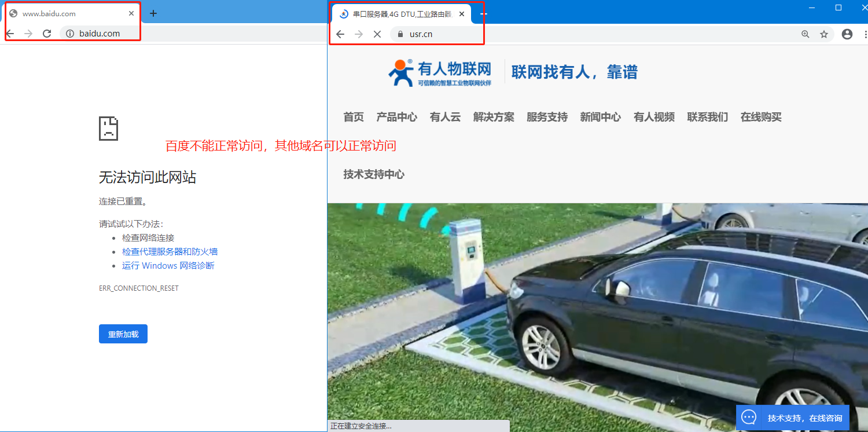Reload the baidu.com page using the toolbar icon
This screenshot has width=868, height=432.
(x=47, y=34)
